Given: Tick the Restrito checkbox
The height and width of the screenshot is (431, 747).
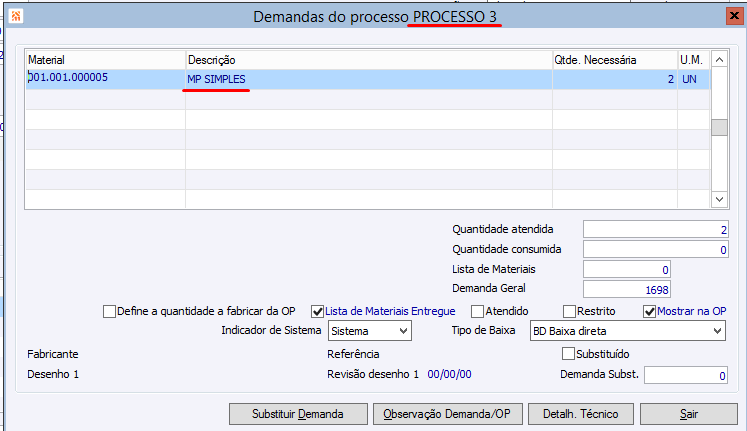Looking at the screenshot, I should 569,311.
